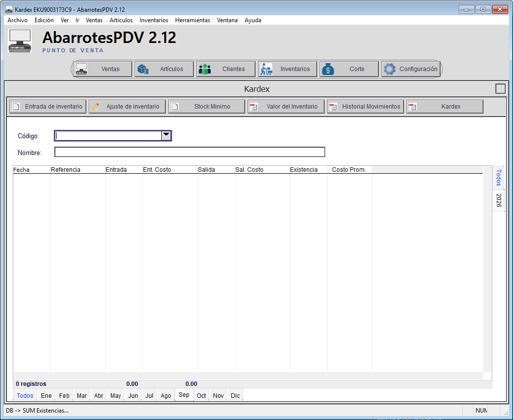This screenshot has width=513, height=420.
Task: Switch to the Jun month tab
Action: [x=133, y=395]
